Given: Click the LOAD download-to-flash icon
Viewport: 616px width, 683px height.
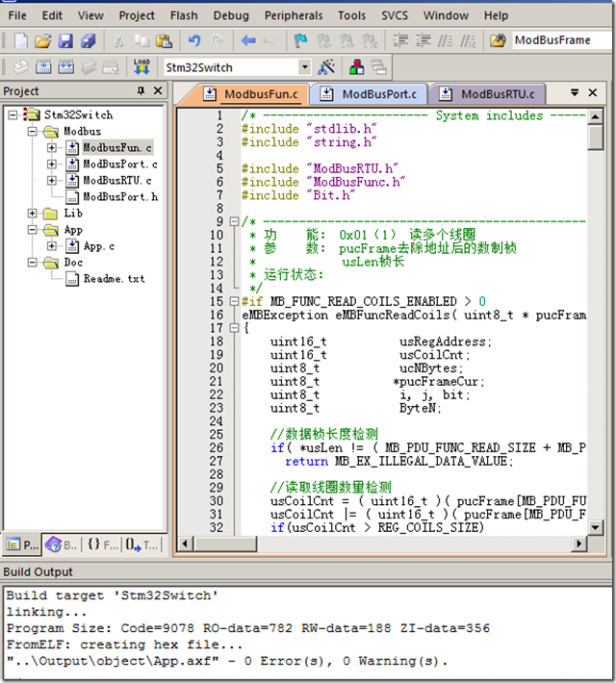Looking at the screenshot, I should pos(141,67).
